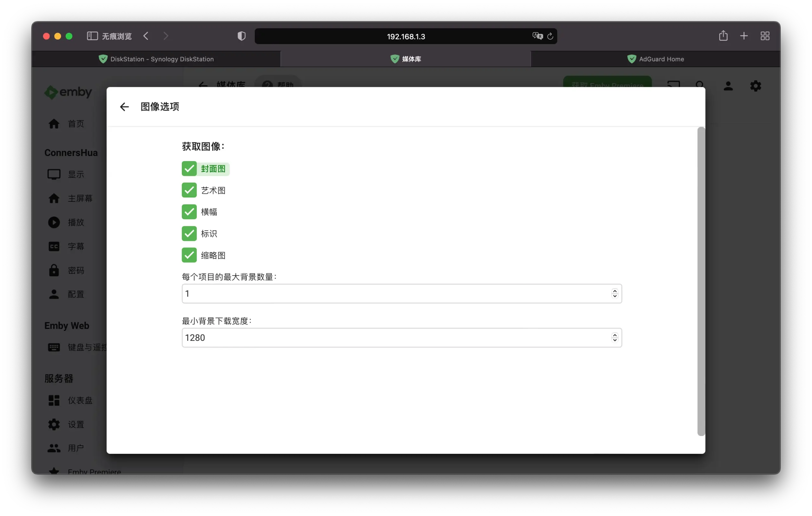812x516 pixels.
Task: Click the translate icon in address bar
Action: (538, 36)
